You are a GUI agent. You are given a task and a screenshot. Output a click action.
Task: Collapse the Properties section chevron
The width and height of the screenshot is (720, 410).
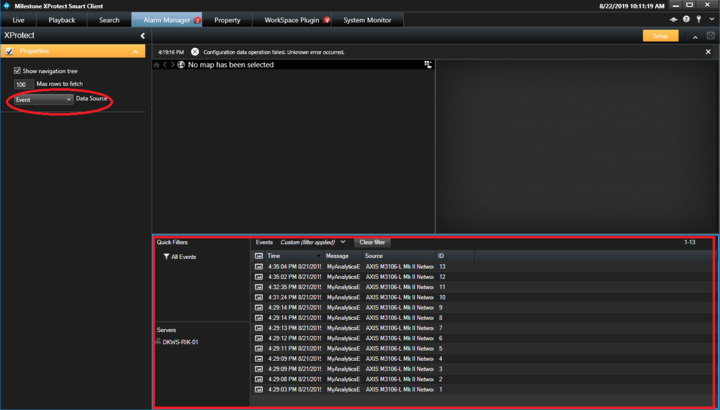coord(136,51)
